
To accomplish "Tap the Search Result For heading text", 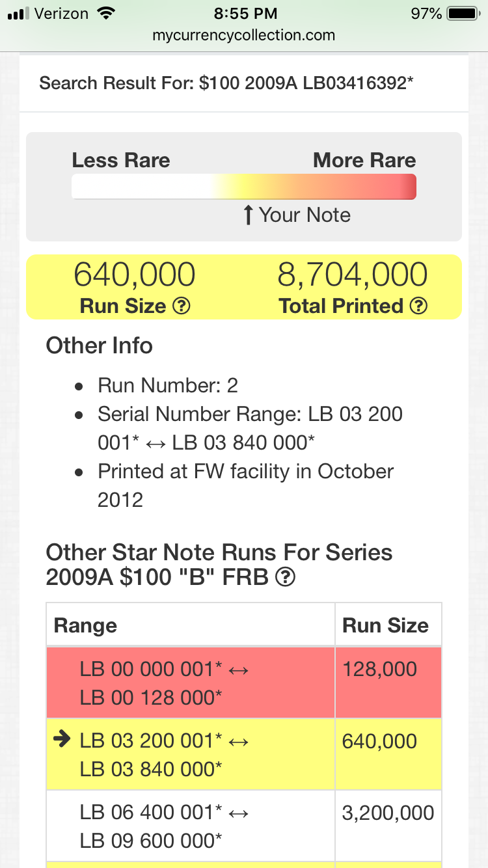I will tap(226, 83).
